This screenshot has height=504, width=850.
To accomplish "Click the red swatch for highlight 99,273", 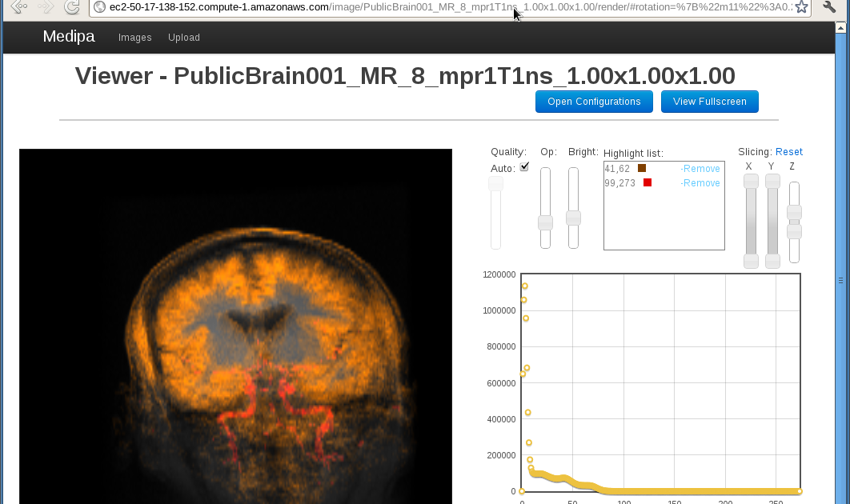I will [648, 183].
